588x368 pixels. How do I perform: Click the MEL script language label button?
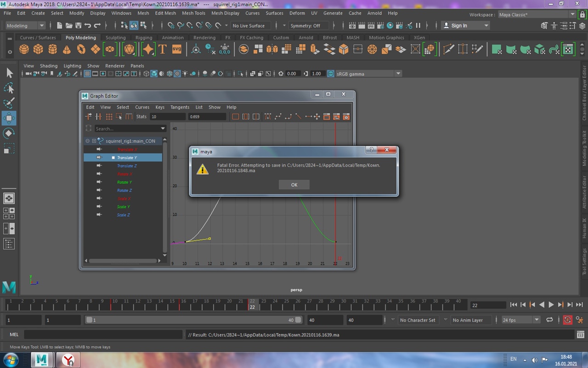coord(14,334)
